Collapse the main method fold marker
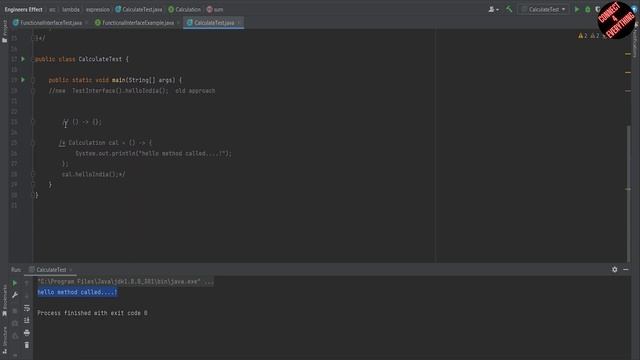640x360 pixels. coord(33,80)
